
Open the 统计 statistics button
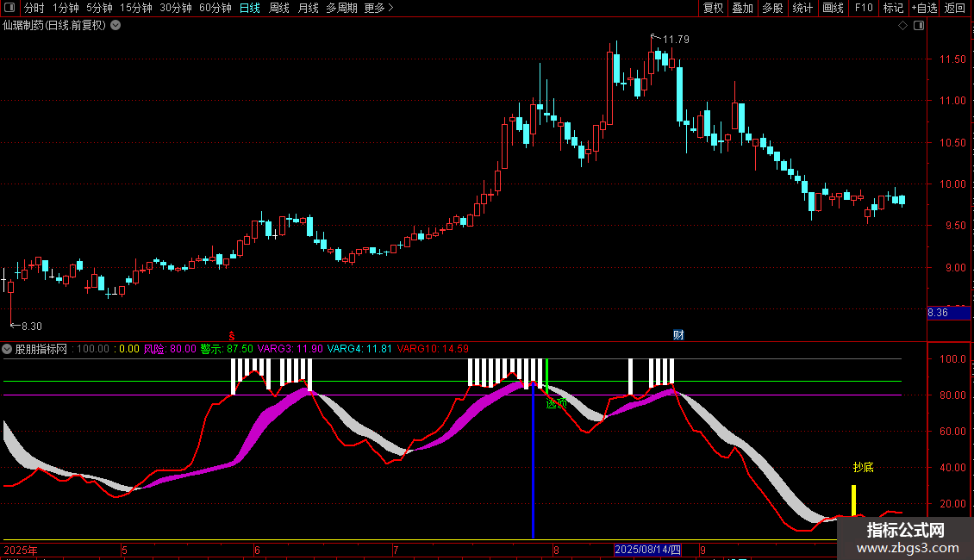pyautogui.click(x=802, y=8)
